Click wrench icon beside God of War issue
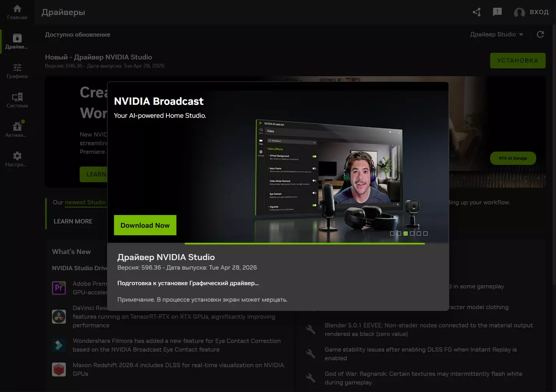 310,378
